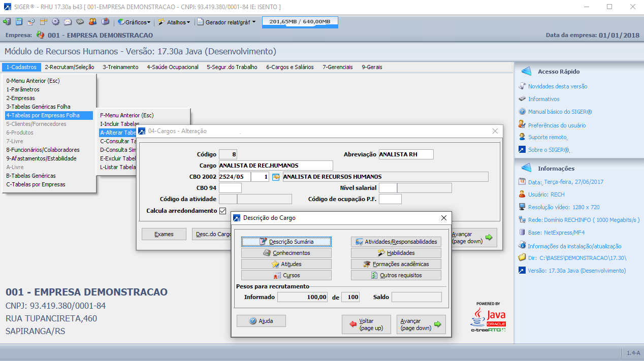The width and height of the screenshot is (644, 361).
Task: Click the Abreviação input field
Action: [x=406, y=154]
